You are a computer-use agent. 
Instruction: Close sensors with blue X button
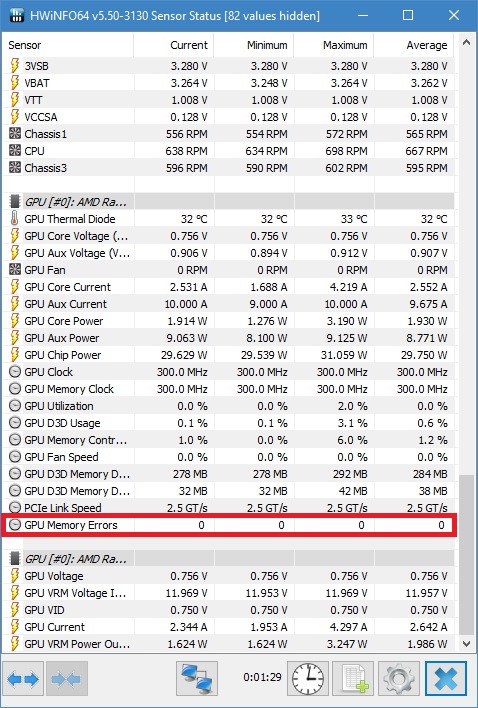(x=446, y=679)
